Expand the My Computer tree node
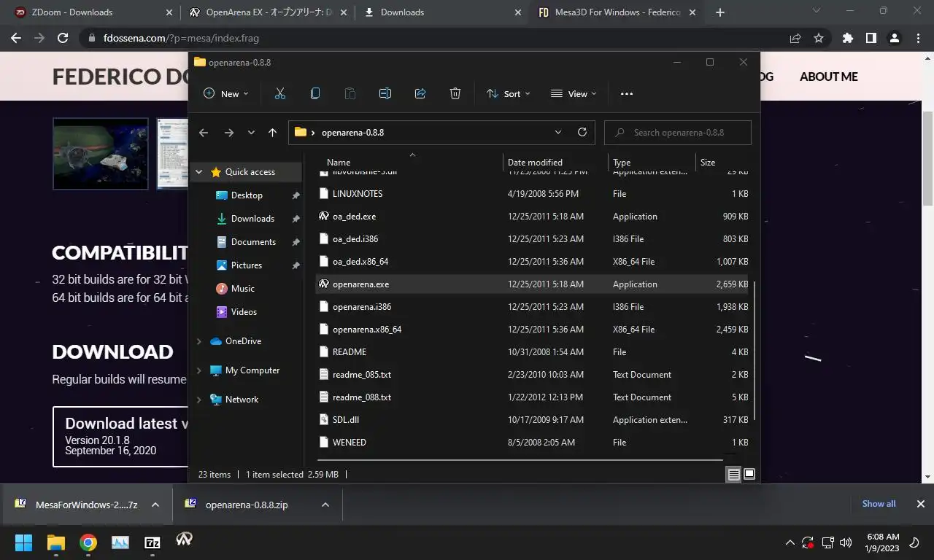 pyautogui.click(x=198, y=370)
